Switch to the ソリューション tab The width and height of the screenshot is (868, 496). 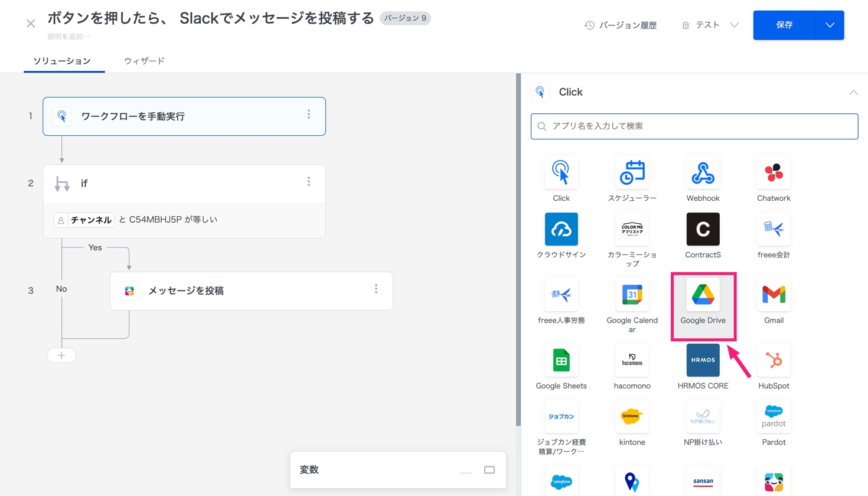coord(62,61)
